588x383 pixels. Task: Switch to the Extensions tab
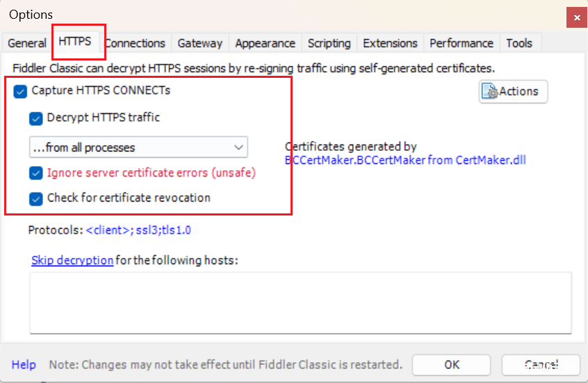tap(390, 43)
